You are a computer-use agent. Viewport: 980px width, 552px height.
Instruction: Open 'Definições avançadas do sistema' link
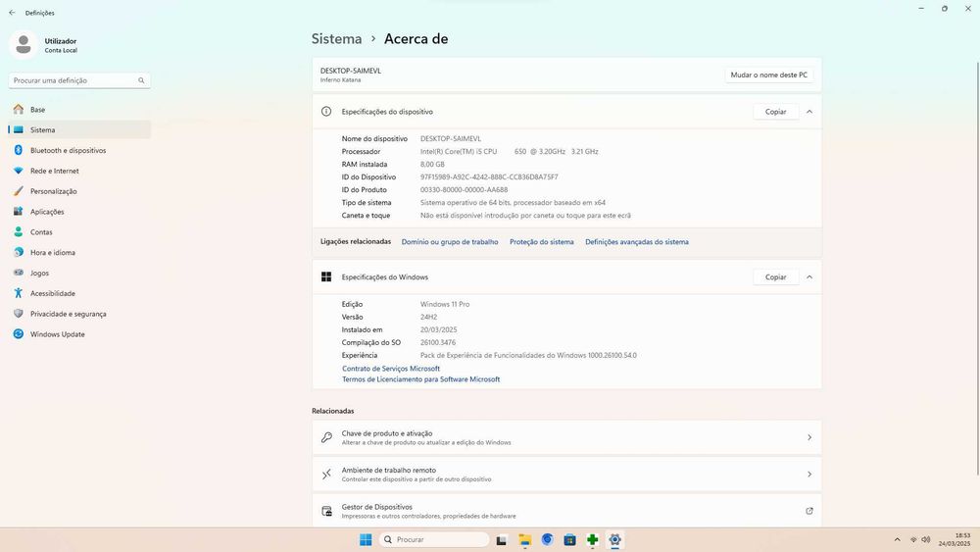(637, 242)
